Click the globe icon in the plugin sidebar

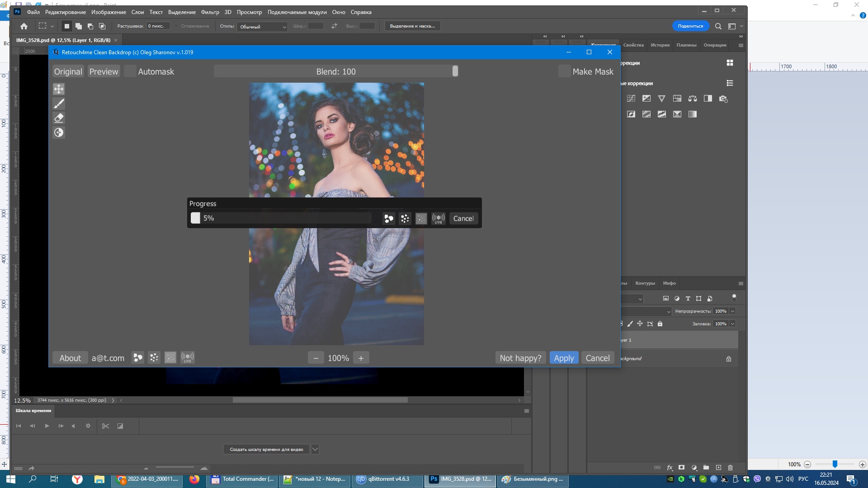[x=59, y=132]
